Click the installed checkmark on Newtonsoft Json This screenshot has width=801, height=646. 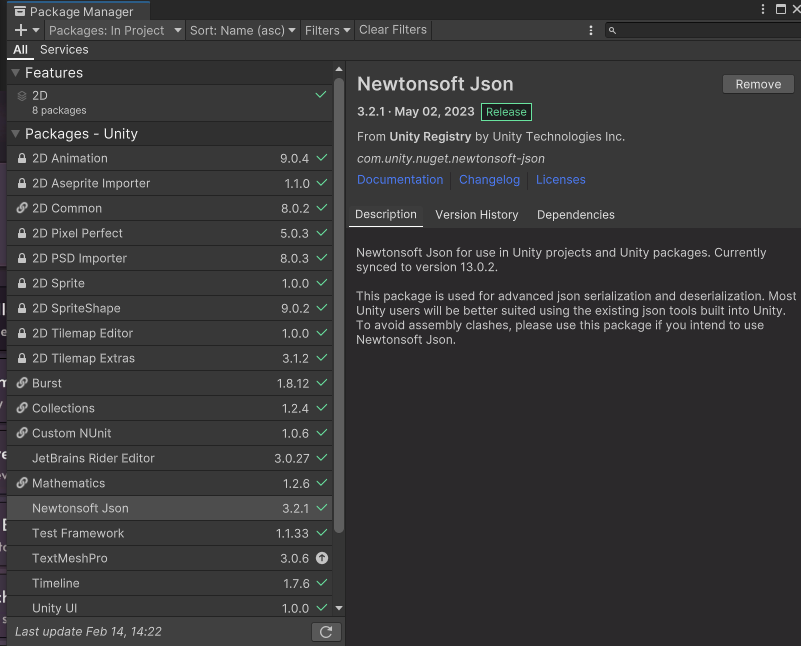(321, 508)
